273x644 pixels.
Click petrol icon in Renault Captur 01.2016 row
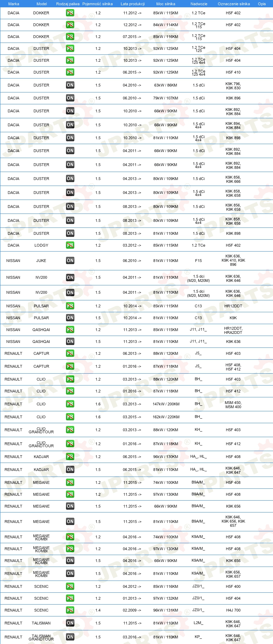pyautogui.click(x=70, y=366)
